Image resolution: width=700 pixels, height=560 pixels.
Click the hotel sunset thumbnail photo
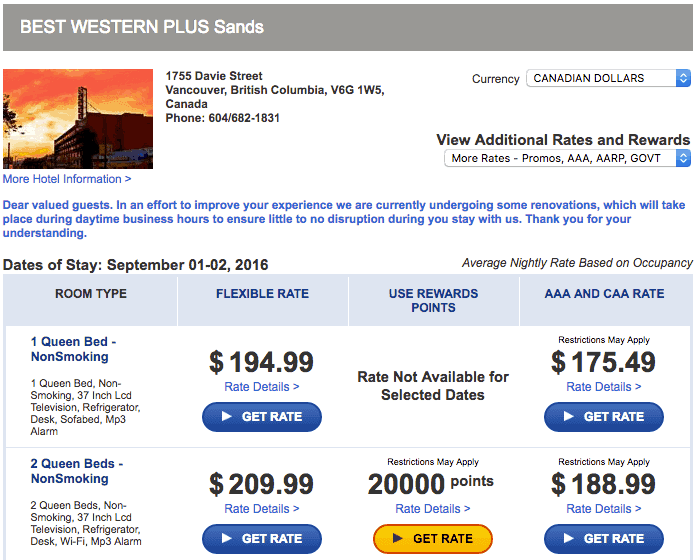[x=78, y=119]
